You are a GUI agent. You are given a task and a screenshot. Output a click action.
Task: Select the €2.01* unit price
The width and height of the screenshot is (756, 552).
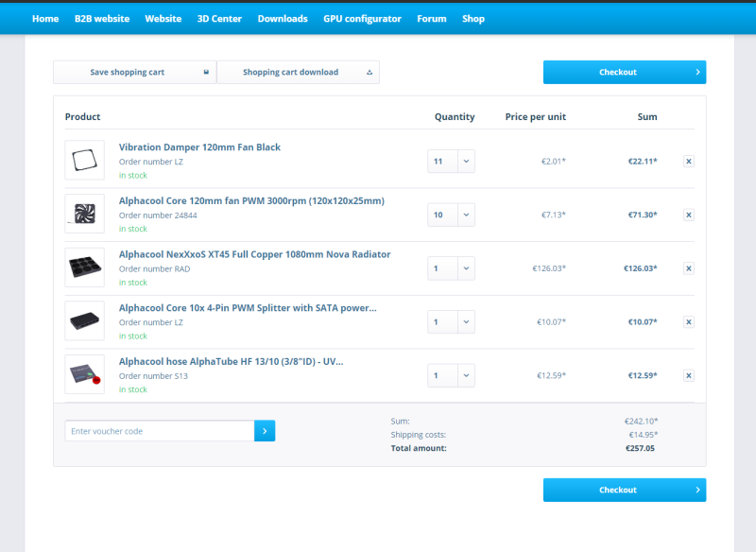tap(554, 161)
